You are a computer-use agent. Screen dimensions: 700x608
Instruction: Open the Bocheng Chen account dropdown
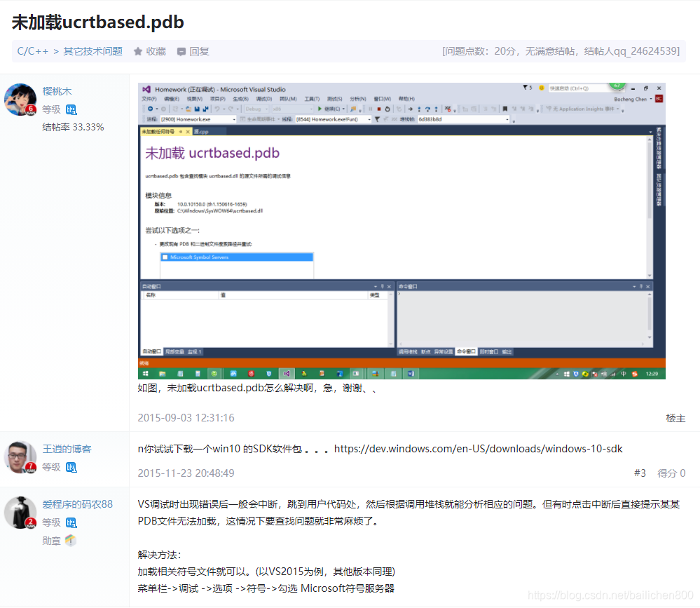point(633,99)
